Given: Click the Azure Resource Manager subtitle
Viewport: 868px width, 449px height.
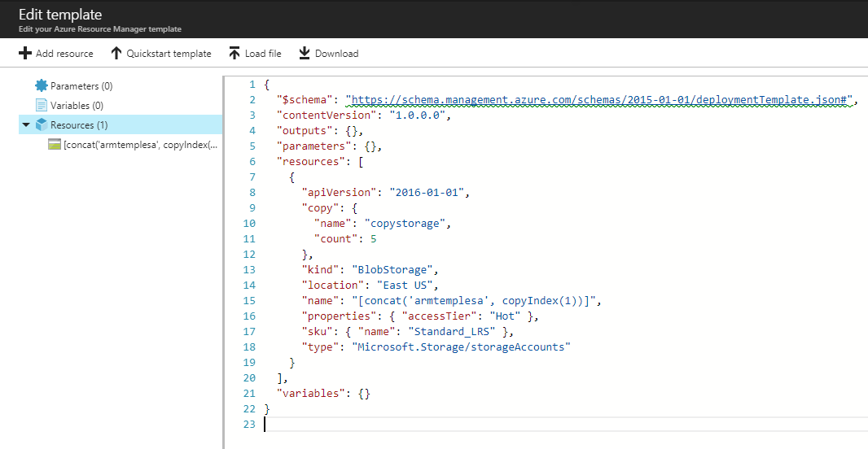Looking at the screenshot, I should (x=100, y=28).
